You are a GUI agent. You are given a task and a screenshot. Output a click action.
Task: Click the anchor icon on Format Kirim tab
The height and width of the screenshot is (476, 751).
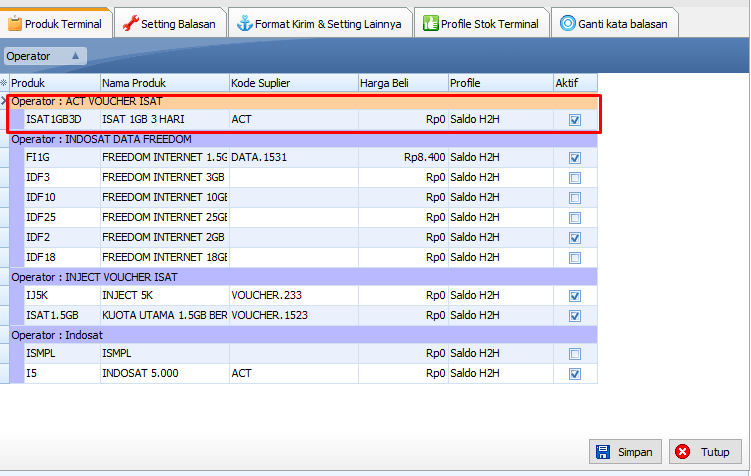245,23
